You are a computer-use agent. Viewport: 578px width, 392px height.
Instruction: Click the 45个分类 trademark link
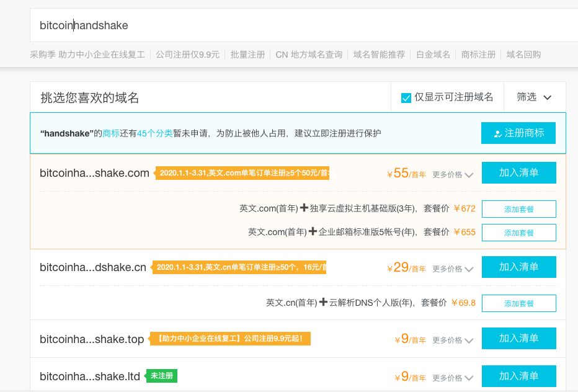coord(155,133)
